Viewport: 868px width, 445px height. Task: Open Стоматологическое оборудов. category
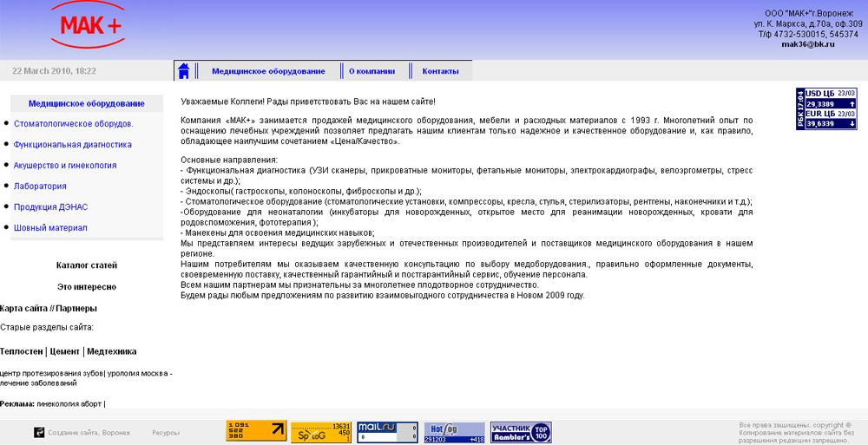[74, 124]
